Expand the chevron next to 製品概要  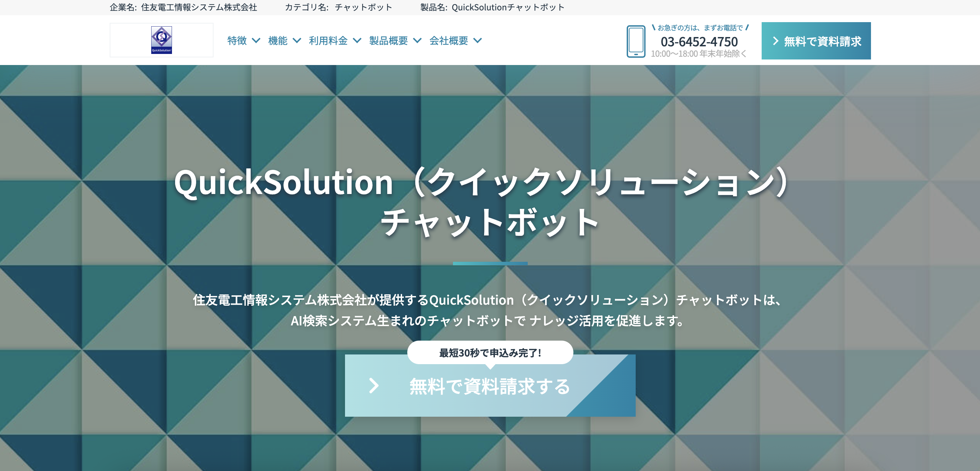pos(417,40)
